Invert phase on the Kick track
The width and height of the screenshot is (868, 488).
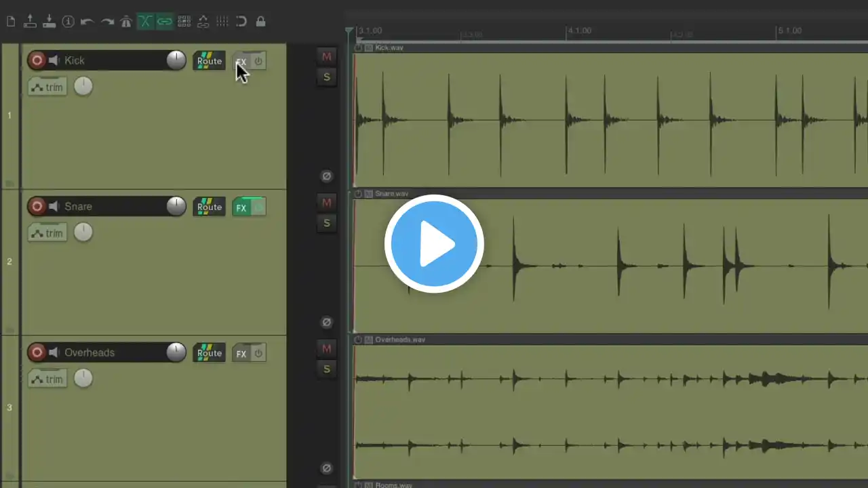pyautogui.click(x=326, y=176)
